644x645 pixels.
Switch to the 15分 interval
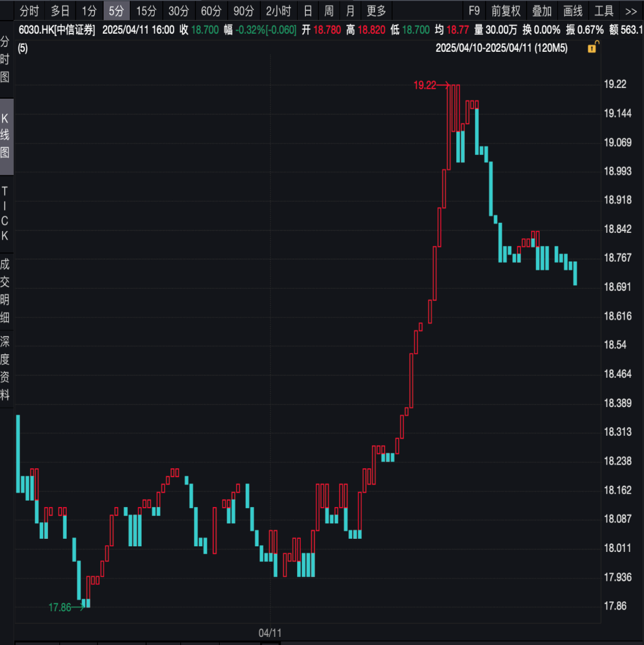[146, 11]
